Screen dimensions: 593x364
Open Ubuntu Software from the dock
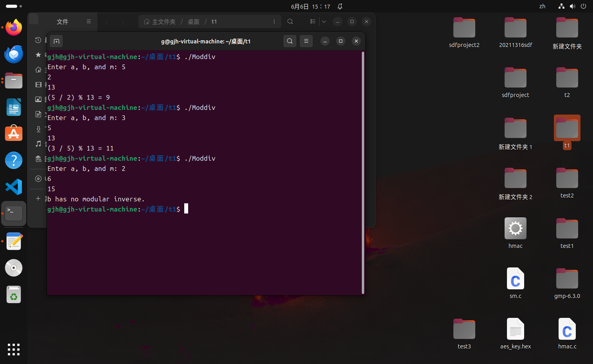pyautogui.click(x=14, y=134)
